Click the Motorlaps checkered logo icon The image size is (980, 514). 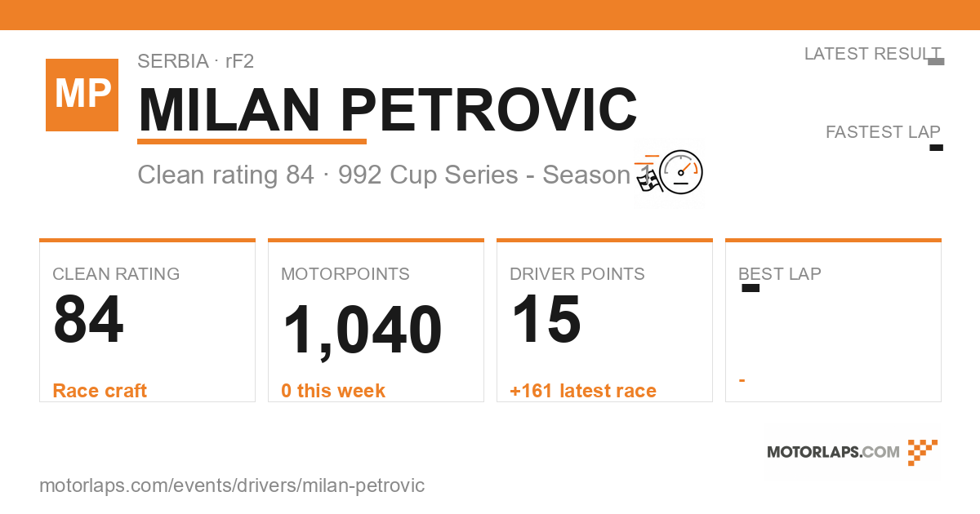click(923, 452)
